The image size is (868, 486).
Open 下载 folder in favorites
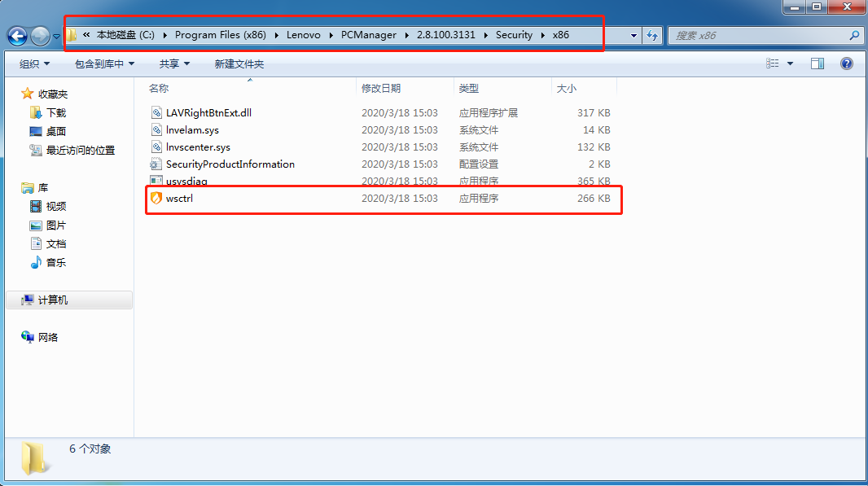(56, 113)
